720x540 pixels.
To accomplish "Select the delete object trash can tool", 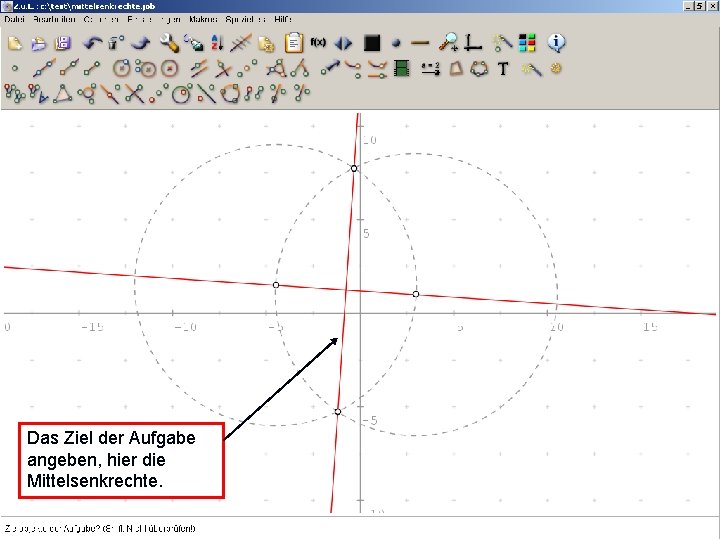I will (x=116, y=43).
